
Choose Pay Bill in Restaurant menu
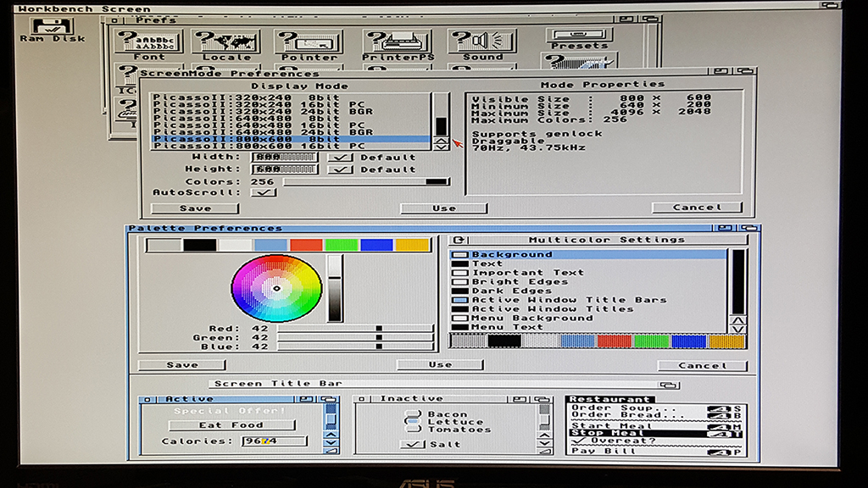click(656, 452)
